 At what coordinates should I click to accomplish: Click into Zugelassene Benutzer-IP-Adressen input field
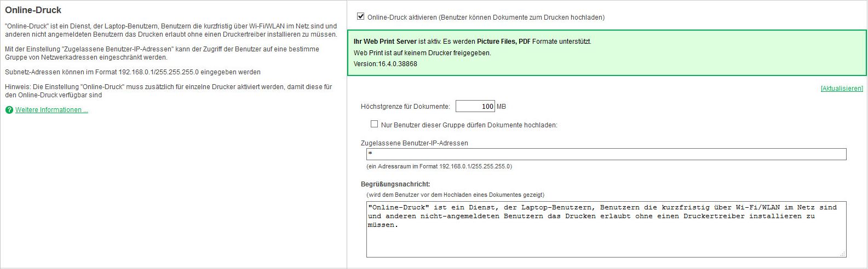[x=606, y=154]
